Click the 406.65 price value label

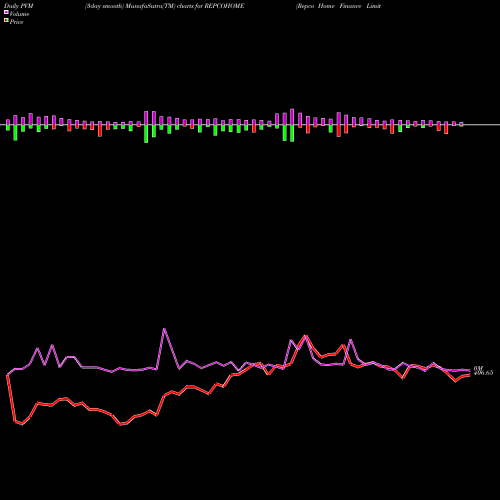483,373
